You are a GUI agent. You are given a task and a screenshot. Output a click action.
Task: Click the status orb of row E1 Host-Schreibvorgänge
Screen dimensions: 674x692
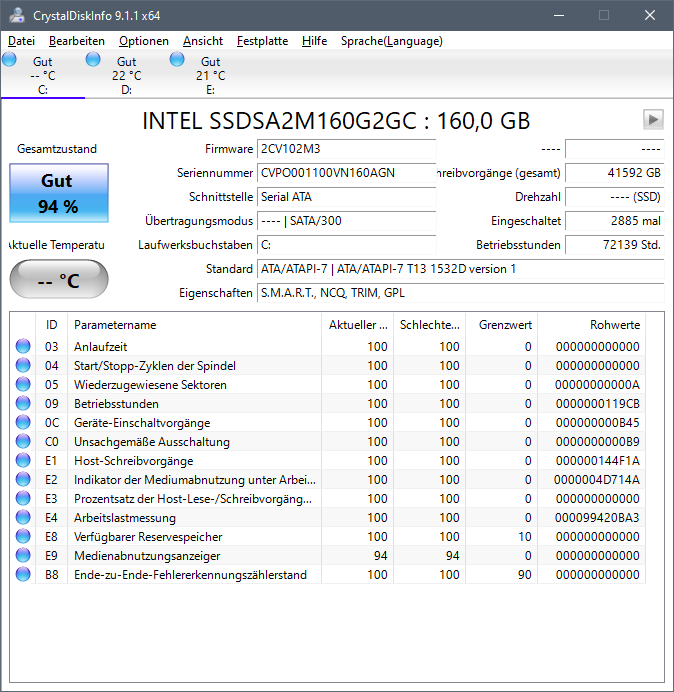(x=23, y=460)
